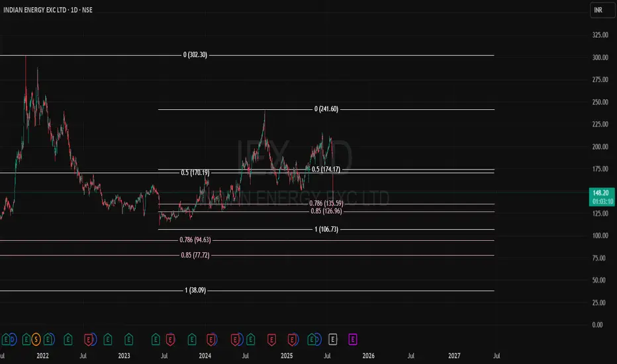The image size is (617, 364).
Task: Open green E marker just before Jul 2023
Action: [x=156, y=340]
